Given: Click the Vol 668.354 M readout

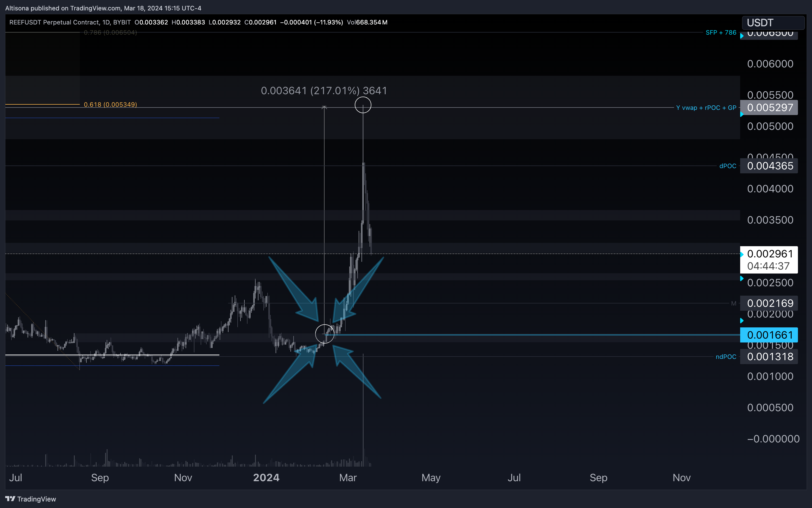Looking at the screenshot, I should [x=367, y=22].
